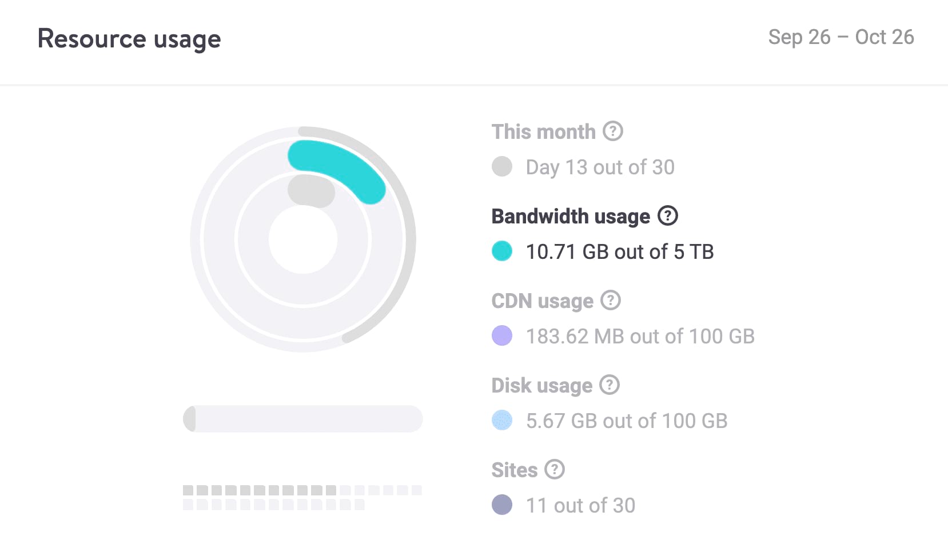Screen dimensions: 948x560
Task: Click the Sep 26 – Oct 26 date range
Action: [x=841, y=37]
